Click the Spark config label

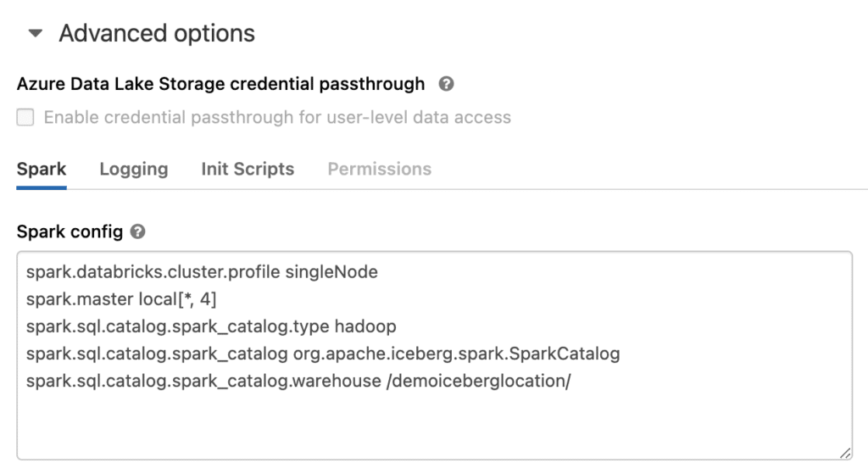pyautogui.click(x=70, y=231)
